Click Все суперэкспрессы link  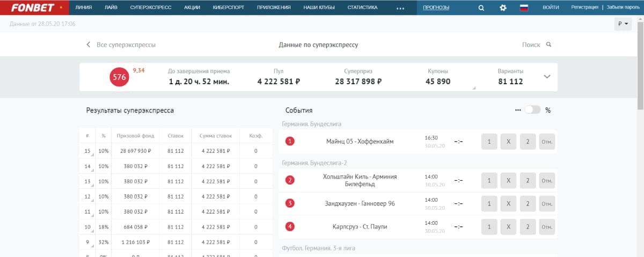tap(126, 45)
